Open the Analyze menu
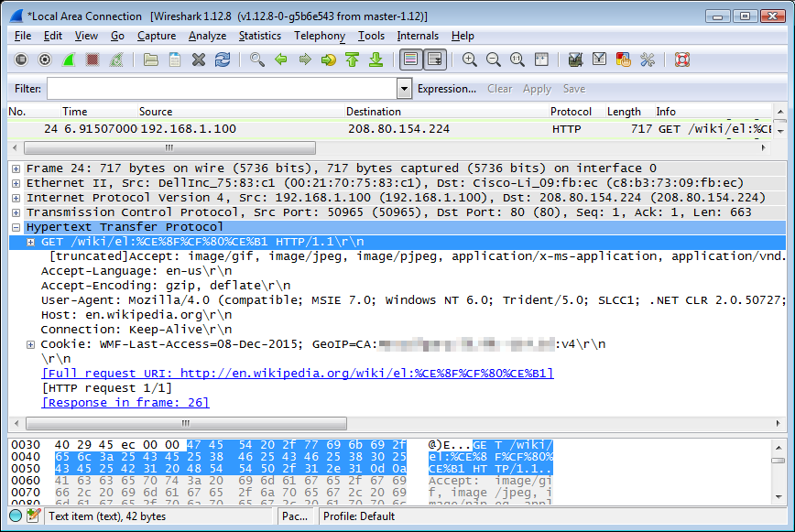Image resolution: width=795 pixels, height=532 pixels. pyautogui.click(x=207, y=36)
